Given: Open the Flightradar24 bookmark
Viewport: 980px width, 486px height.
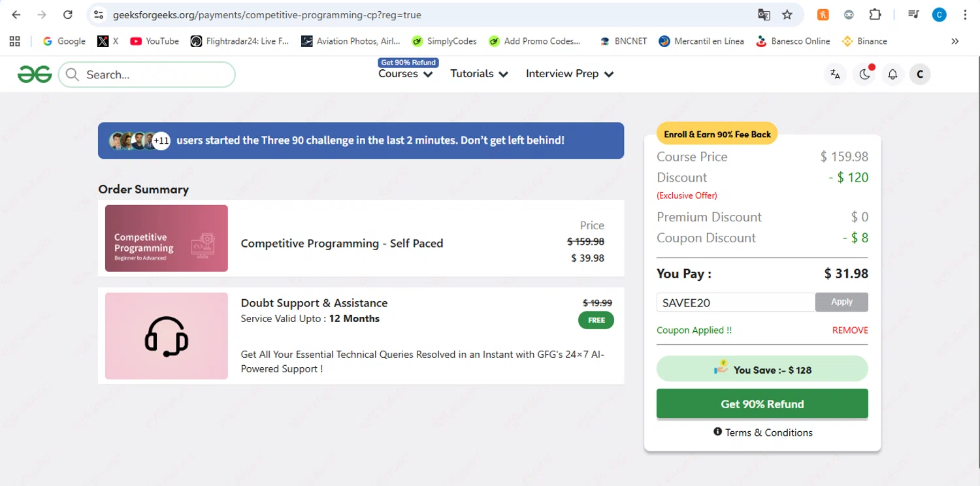Looking at the screenshot, I should (239, 41).
